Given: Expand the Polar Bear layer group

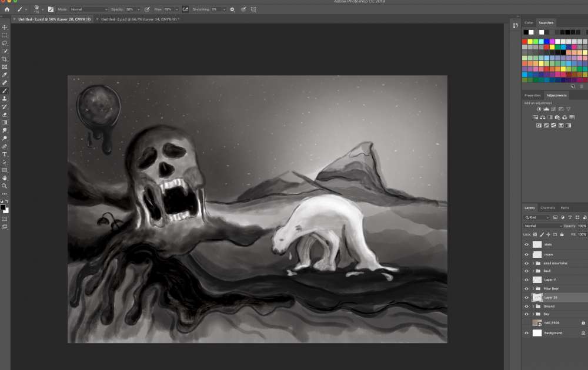Looking at the screenshot, I should pos(533,288).
